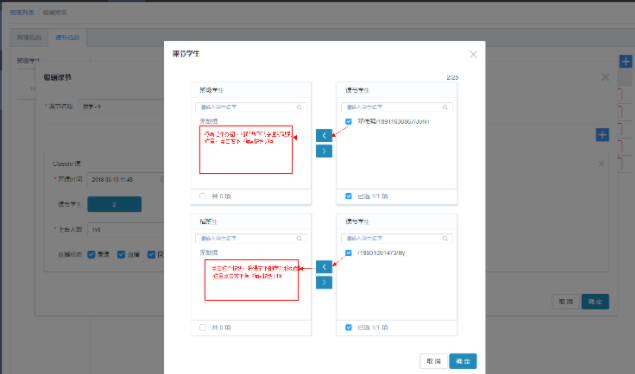Click the right-arrow transfer button in the upper transfer panel
This screenshot has width=635, height=374.
324,151
